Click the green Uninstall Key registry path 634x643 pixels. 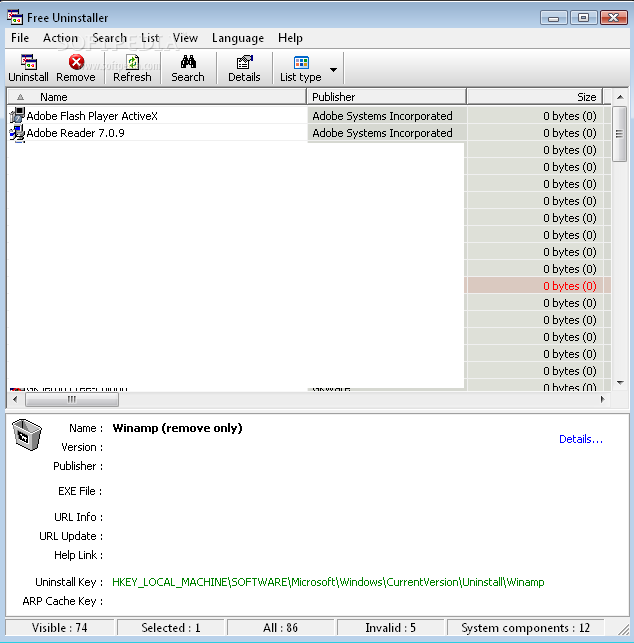click(x=328, y=582)
